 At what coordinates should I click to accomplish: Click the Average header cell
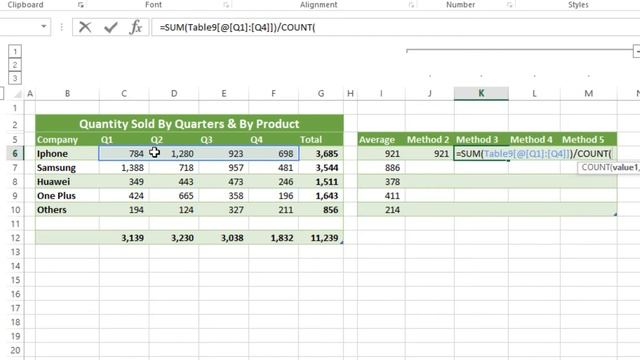click(381, 140)
